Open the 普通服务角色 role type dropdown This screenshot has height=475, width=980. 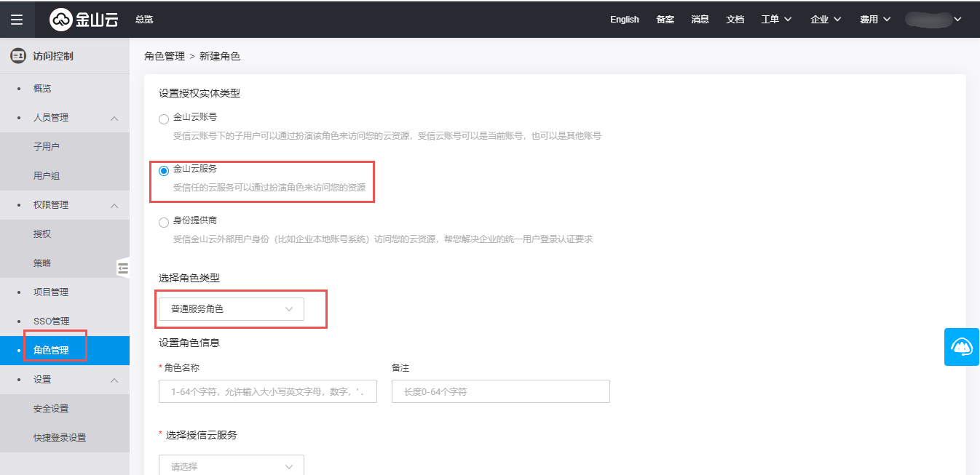(x=232, y=309)
